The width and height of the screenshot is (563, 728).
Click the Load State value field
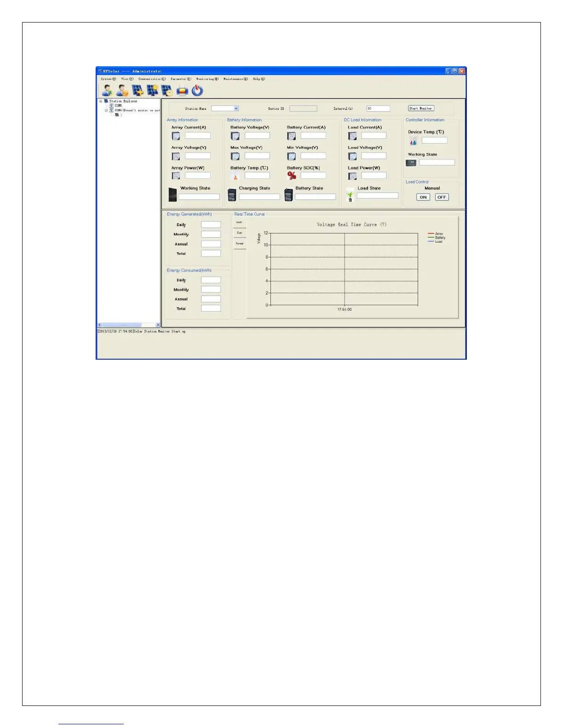[378, 195]
